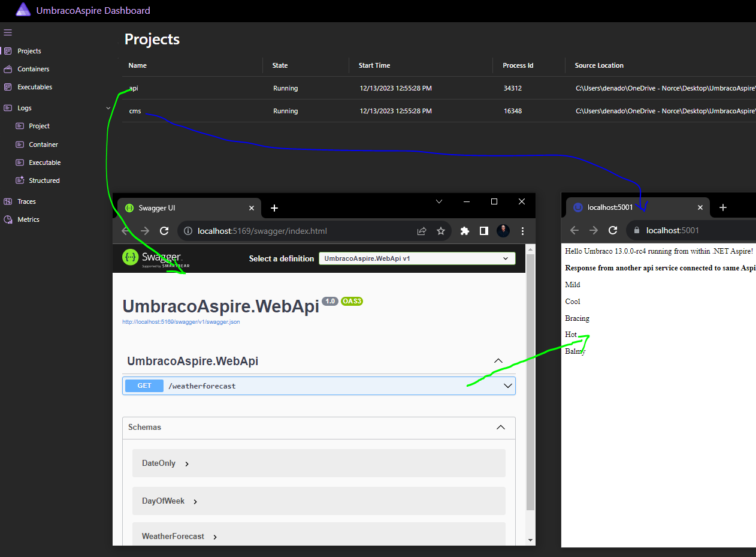Open the Select a definition dropdown
The width and height of the screenshot is (756, 557).
[x=417, y=258]
